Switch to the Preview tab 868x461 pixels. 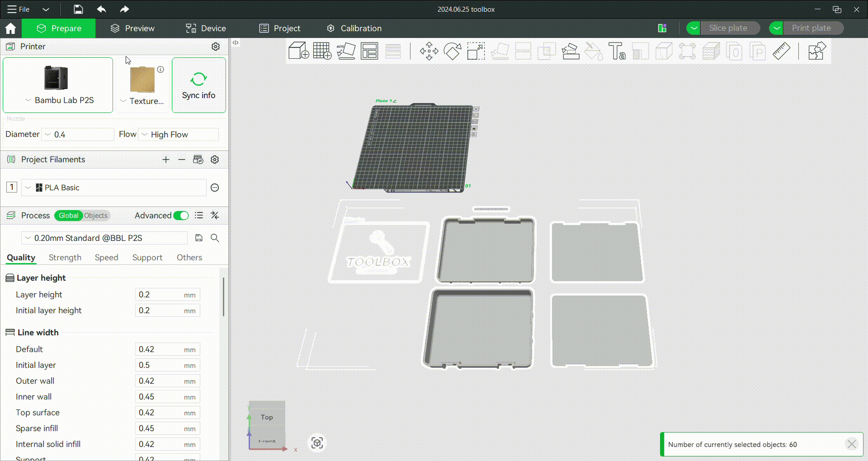click(x=132, y=28)
